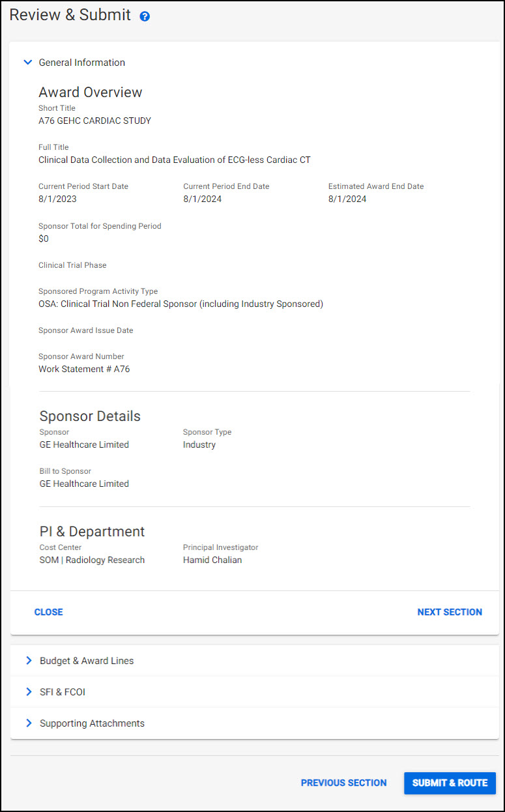Click the Cost Center SOM | Radiology Research
The height and width of the screenshot is (812, 505).
click(92, 560)
